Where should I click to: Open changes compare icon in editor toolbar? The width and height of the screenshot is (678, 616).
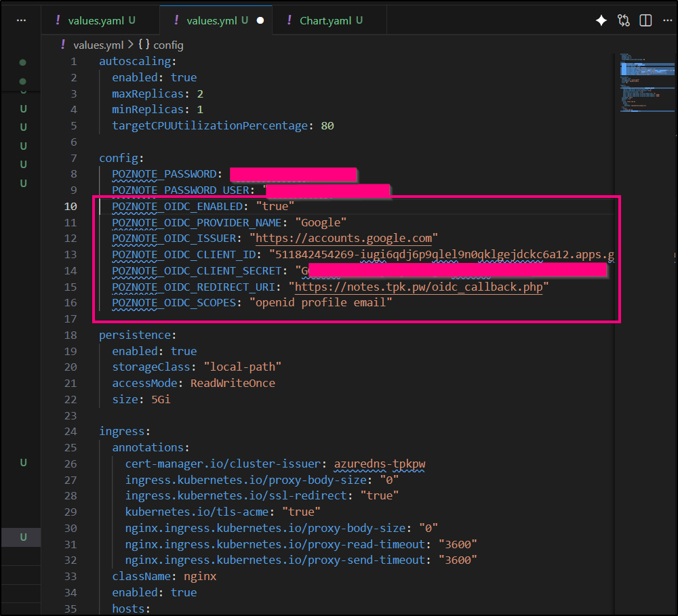(x=624, y=20)
